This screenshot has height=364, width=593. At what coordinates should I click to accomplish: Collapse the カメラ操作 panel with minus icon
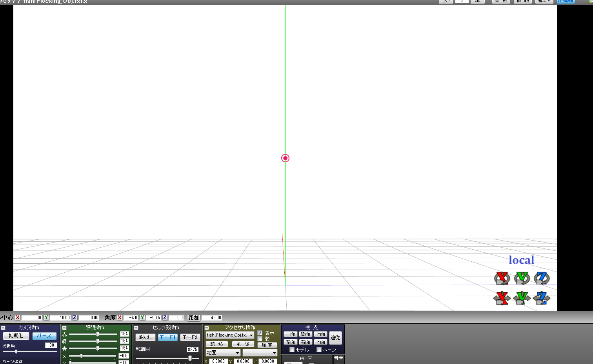tap(3, 328)
